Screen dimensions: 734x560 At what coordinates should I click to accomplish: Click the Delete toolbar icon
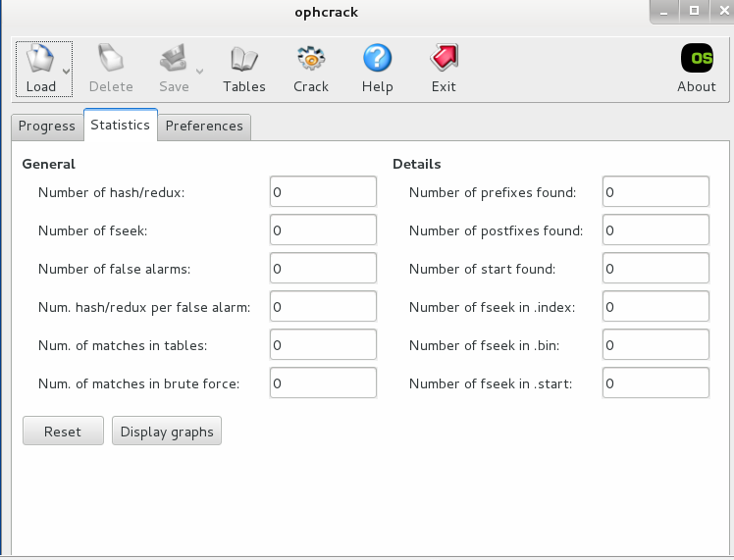pos(110,61)
